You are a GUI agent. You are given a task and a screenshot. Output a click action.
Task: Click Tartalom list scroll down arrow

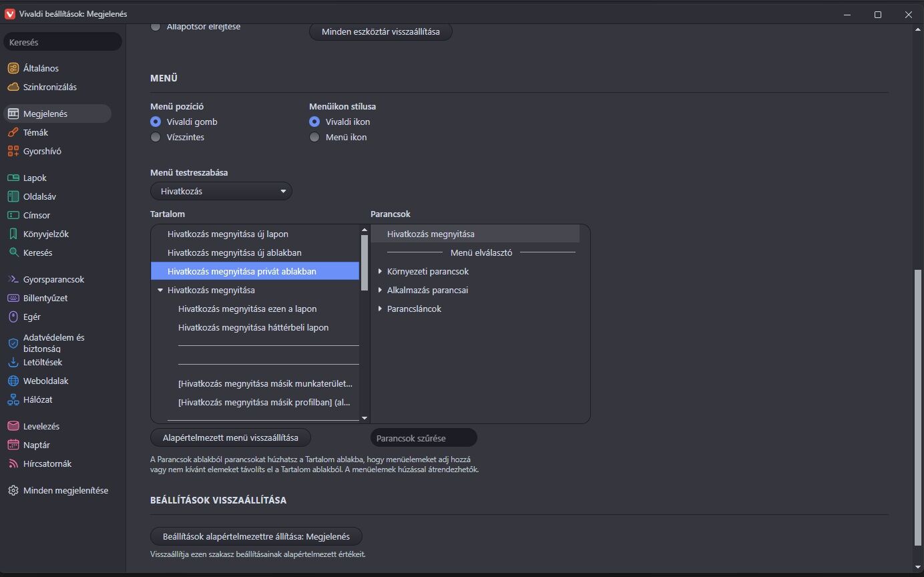point(365,418)
